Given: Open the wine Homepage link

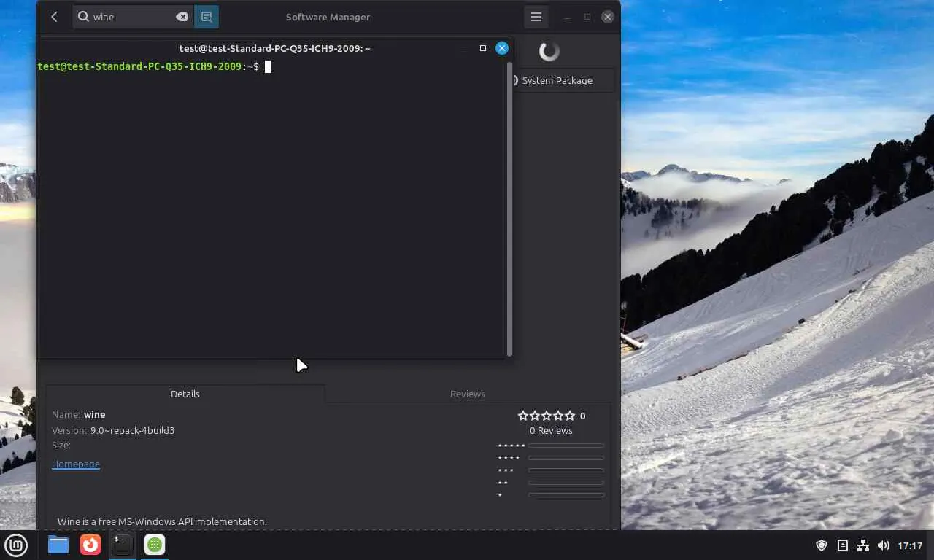Looking at the screenshot, I should (x=76, y=464).
